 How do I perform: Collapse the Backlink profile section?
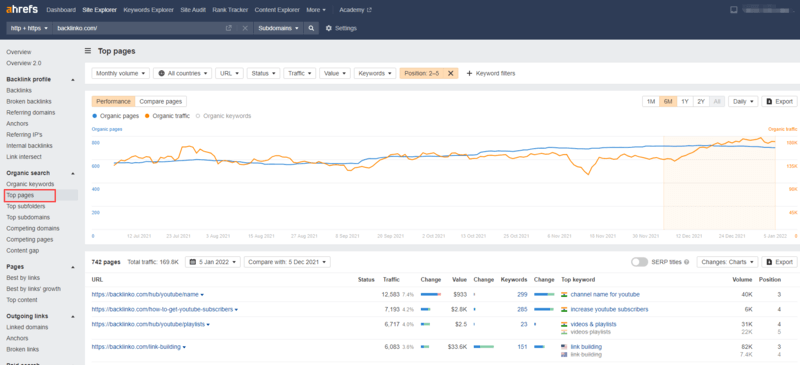pyautogui.click(x=72, y=80)
